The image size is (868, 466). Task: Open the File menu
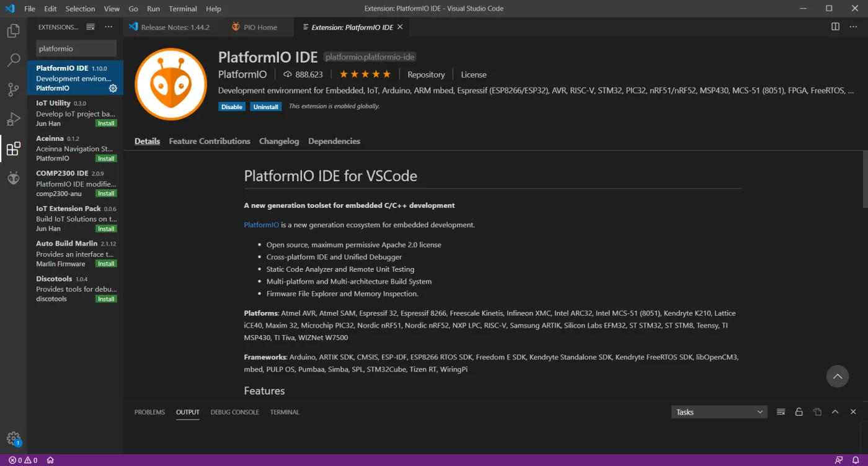[30, 9]
